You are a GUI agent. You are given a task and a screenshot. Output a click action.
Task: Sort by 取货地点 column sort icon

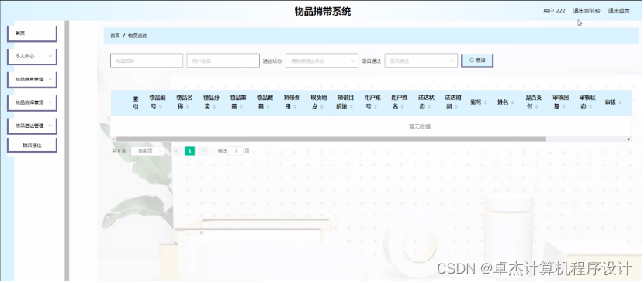[x=321, y=106]
